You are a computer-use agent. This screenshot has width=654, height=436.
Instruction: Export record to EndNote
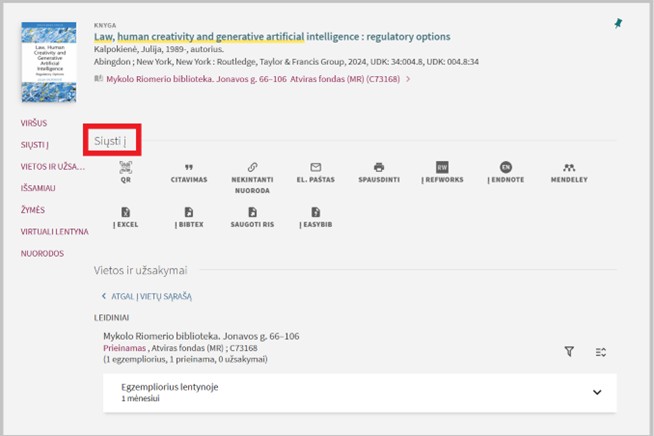coord(506,168)
